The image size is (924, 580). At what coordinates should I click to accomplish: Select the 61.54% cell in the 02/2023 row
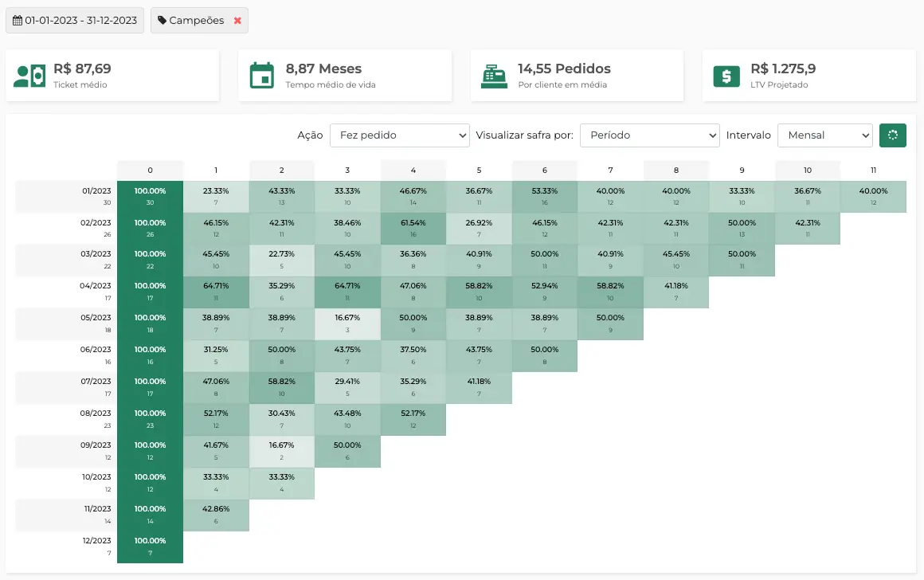[413, 228]
